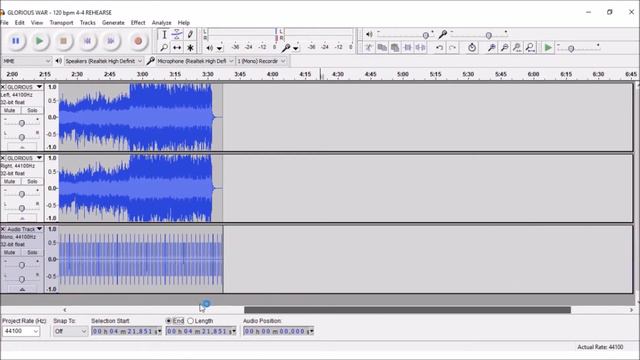
Task: Open the File menu
Action: point(4,22)
